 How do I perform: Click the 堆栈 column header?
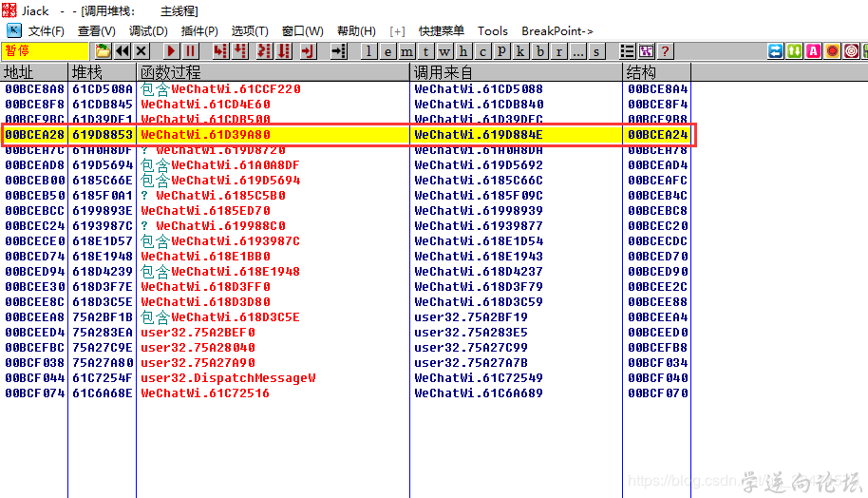[103, 72]
